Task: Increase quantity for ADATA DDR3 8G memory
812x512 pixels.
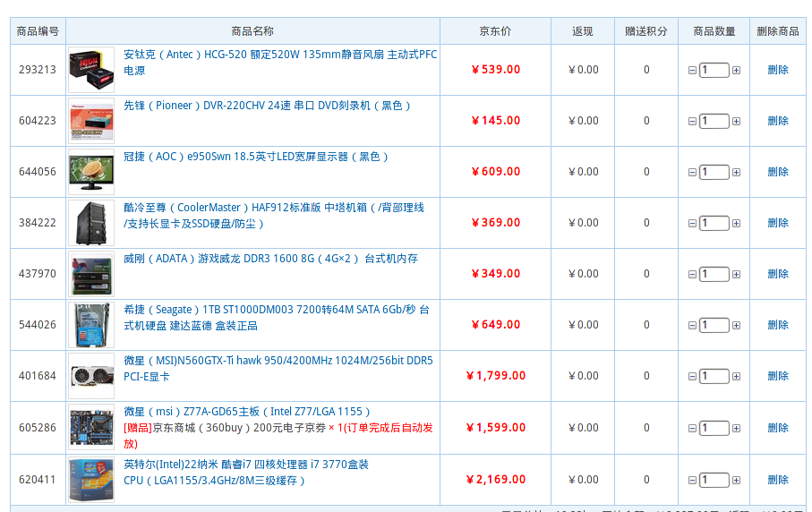Action: coord(737,275)
